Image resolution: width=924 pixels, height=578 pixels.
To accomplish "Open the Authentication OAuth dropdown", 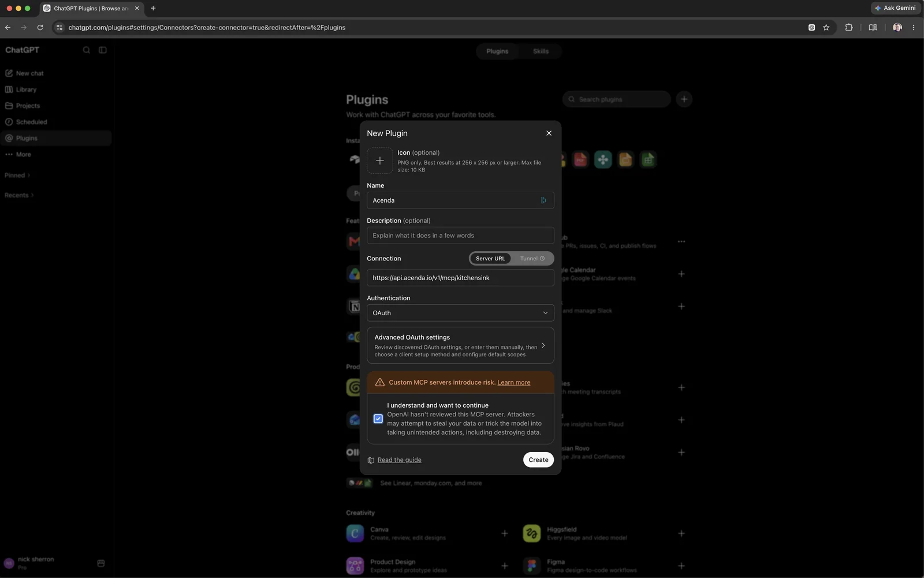I will (x=460, y=313).
